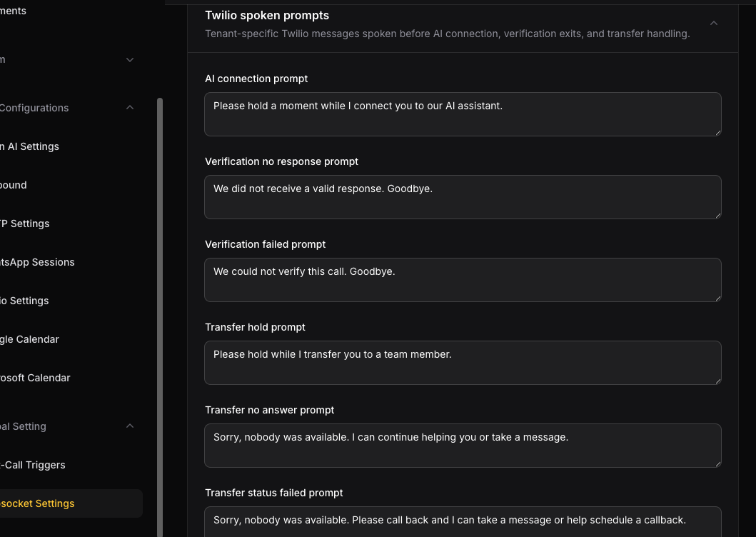
Task: Open the SMTP Settings sidebar item
Action: coord(24,224)
